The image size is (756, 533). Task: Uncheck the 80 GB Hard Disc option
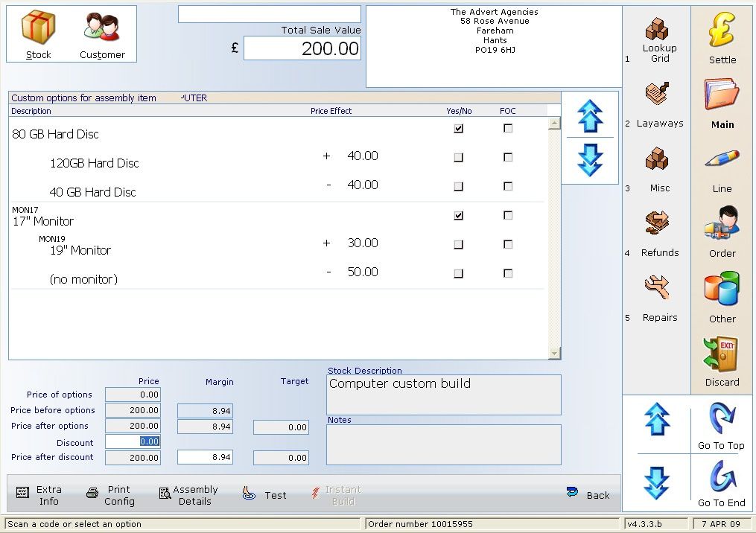point(458,128)
